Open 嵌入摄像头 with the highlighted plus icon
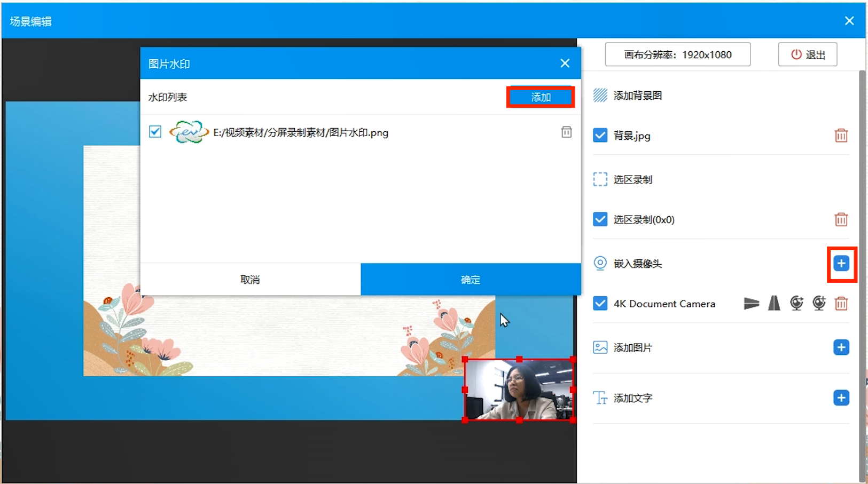The image size is (868, 484). (x=842, y=263)
